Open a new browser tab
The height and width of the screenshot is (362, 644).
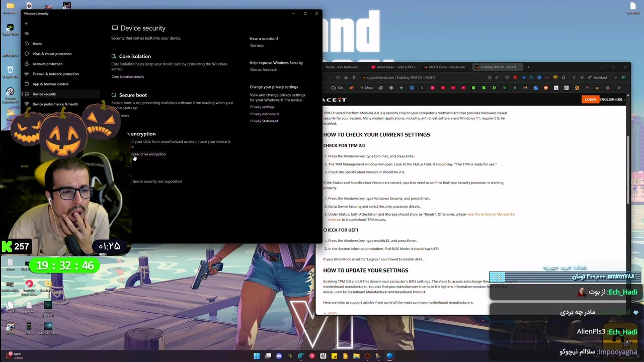point(528,67)
